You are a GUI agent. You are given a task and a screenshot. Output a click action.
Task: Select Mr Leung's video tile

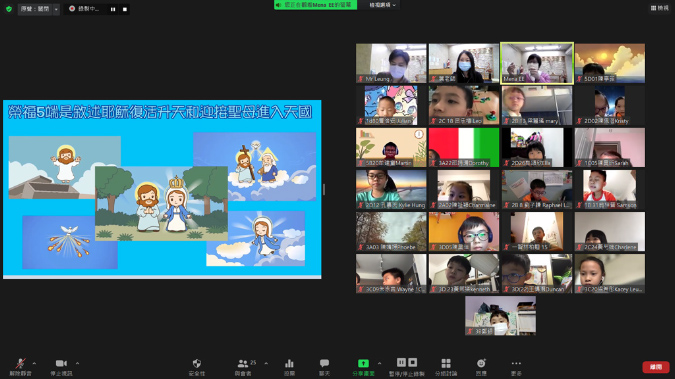click(391, 63)
